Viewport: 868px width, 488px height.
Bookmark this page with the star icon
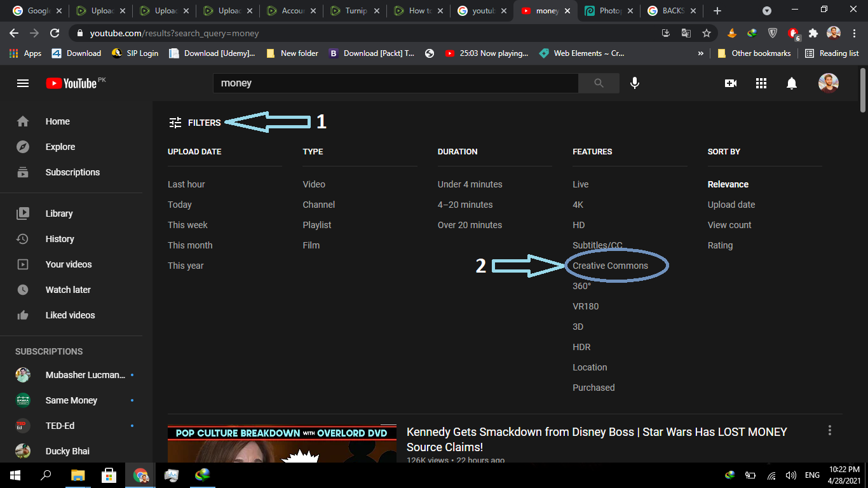707,33
